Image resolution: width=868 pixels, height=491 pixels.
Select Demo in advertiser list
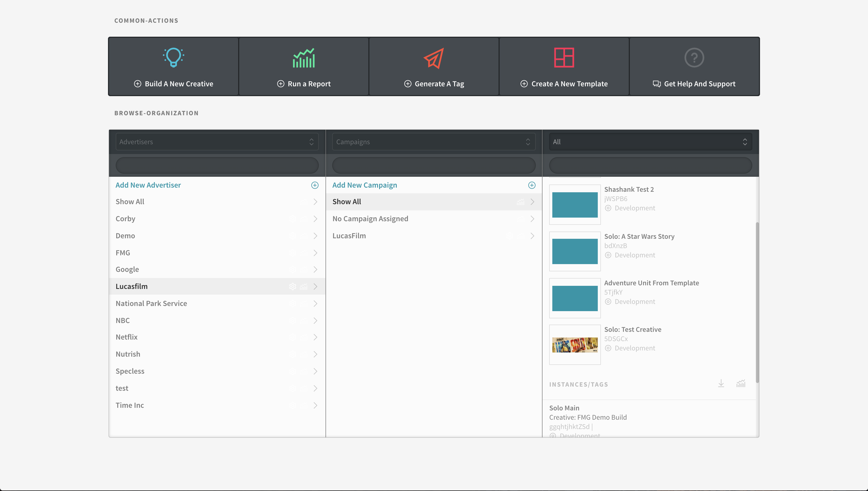click(217, 236)
